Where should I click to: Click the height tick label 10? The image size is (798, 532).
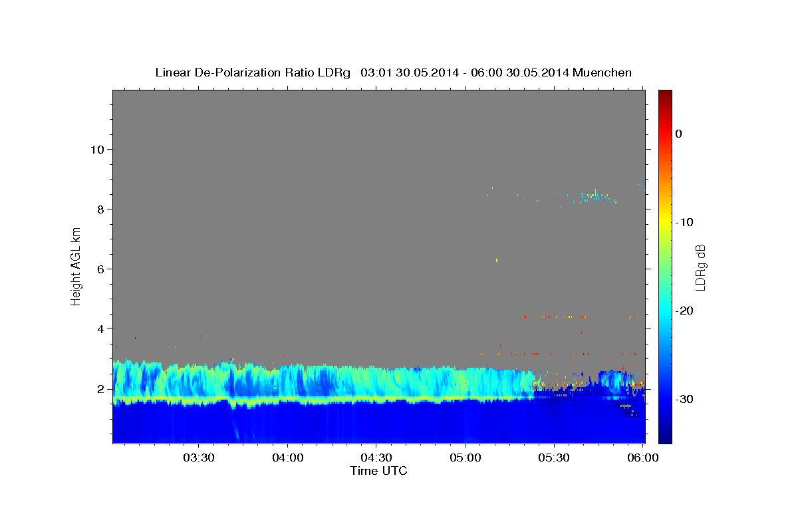coord(98,149)
